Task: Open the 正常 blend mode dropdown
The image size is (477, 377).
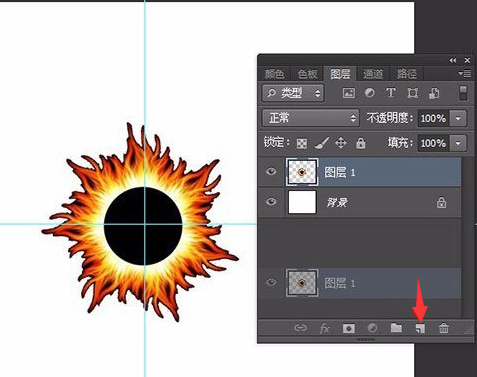Action: (x=311, y=118)
